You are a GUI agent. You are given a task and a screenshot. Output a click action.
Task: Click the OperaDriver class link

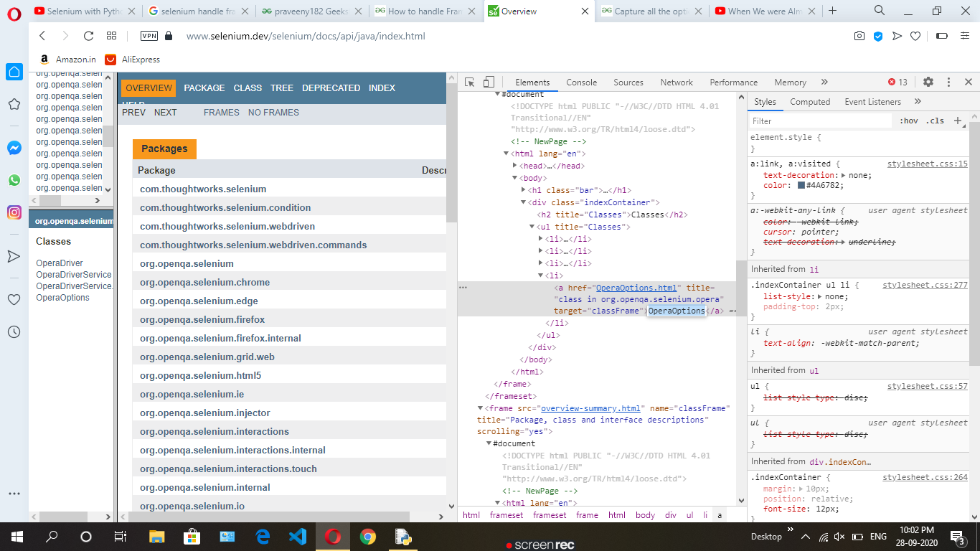60,263
